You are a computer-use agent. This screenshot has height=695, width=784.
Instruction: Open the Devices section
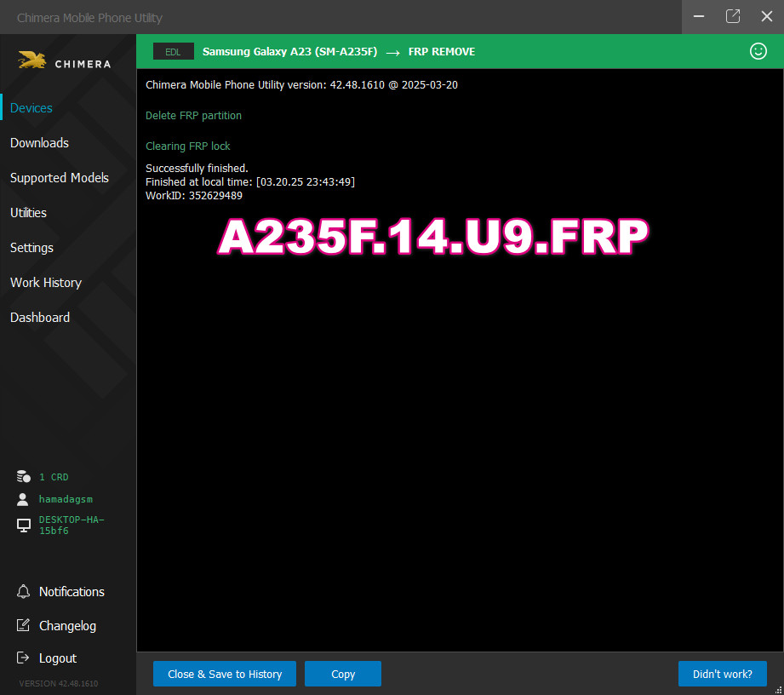pyautogui.click(x=31, y=108)
